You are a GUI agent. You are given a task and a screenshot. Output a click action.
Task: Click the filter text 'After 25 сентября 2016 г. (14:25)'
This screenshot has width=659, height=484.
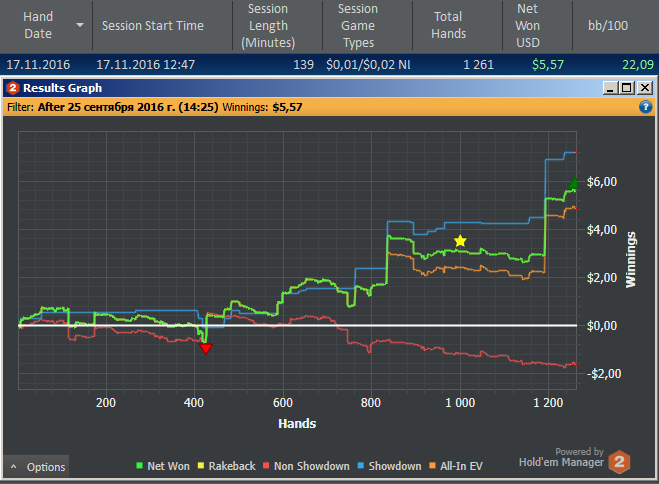pyautogui.click(x=128, y=107)
